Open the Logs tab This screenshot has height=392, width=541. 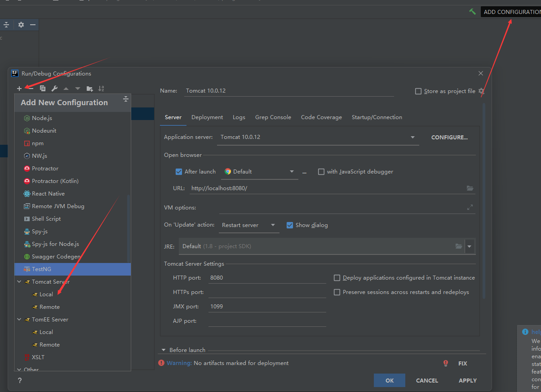[239, 117]
